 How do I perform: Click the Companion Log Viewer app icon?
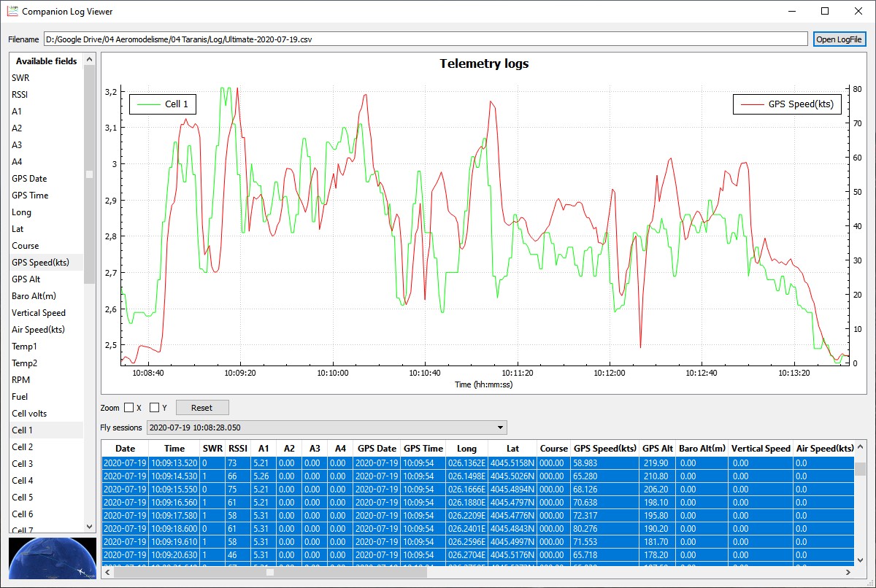pyautogui.click(x=12, y=12)
